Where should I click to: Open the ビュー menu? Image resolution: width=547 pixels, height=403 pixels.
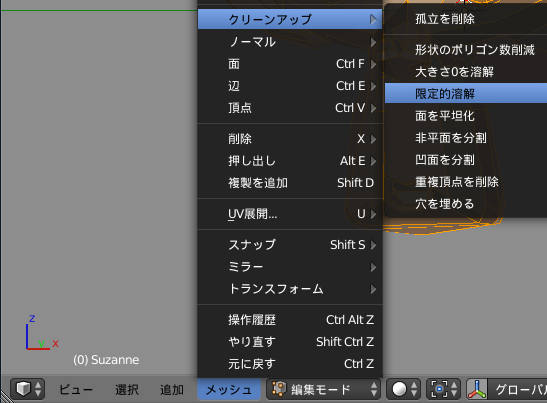[76, 389]
